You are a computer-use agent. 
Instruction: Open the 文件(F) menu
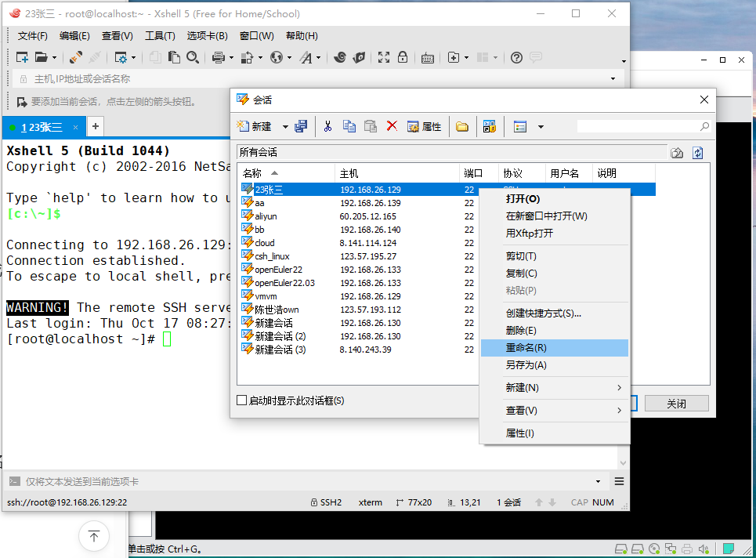click(32, 36)
